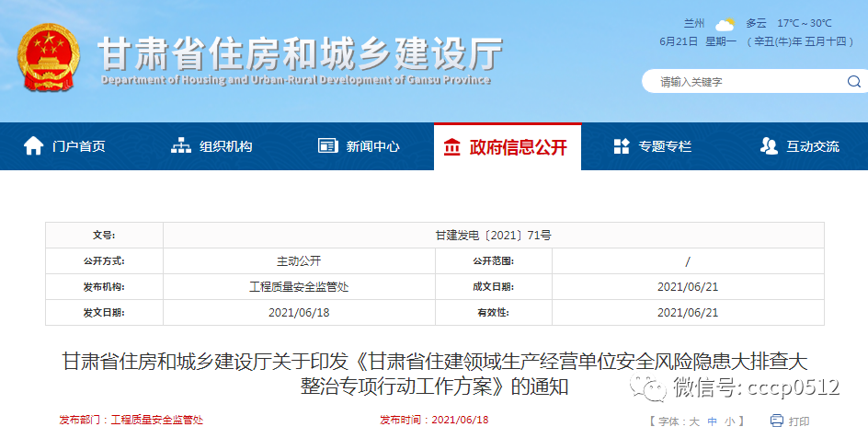Open the 专题专栏 menu item

(x=666, y=146)
